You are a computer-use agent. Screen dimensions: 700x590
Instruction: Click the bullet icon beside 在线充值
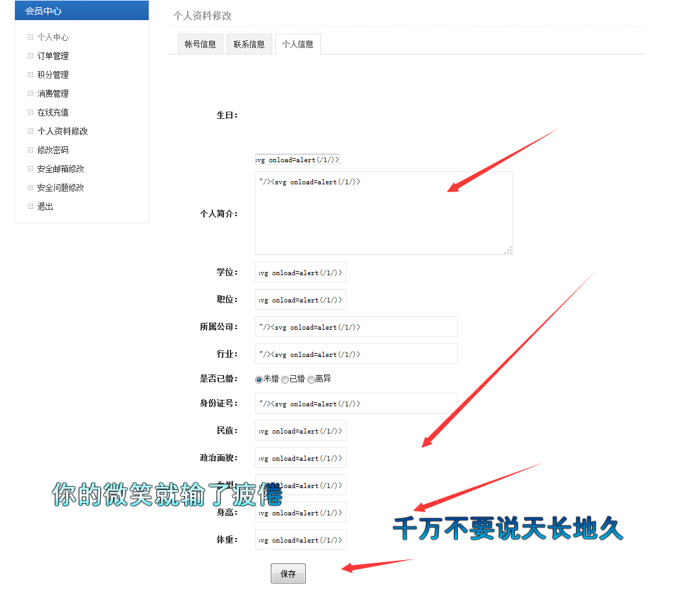click(31, 112)
